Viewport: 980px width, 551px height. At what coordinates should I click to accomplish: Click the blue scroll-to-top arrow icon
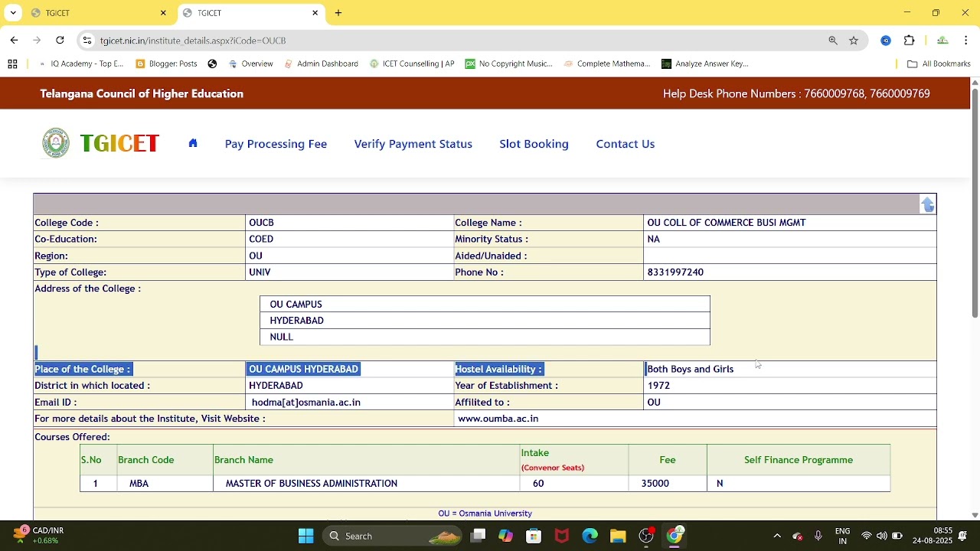tap(928, 204)
